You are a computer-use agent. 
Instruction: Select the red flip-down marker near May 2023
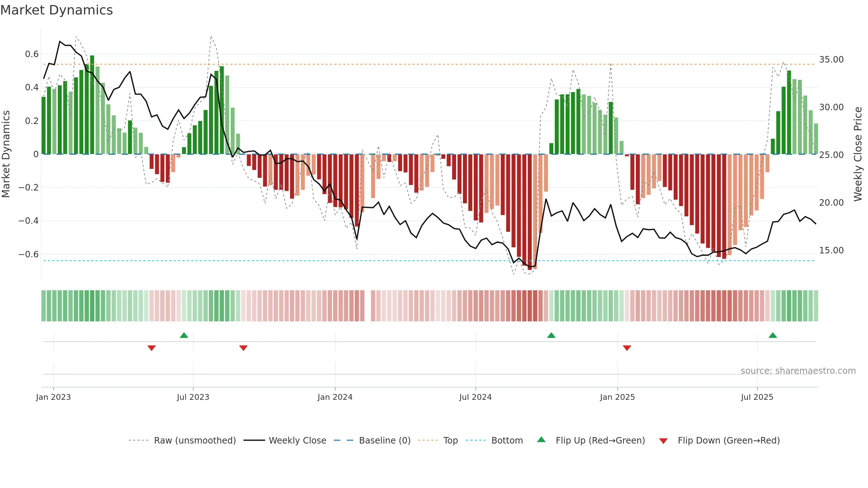point(152,348)
